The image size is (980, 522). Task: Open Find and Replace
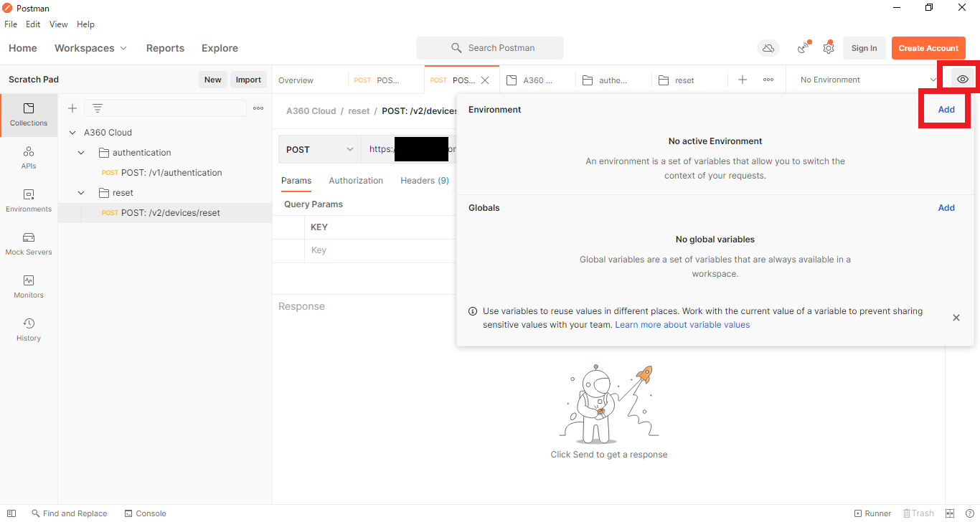pos(69,513)
